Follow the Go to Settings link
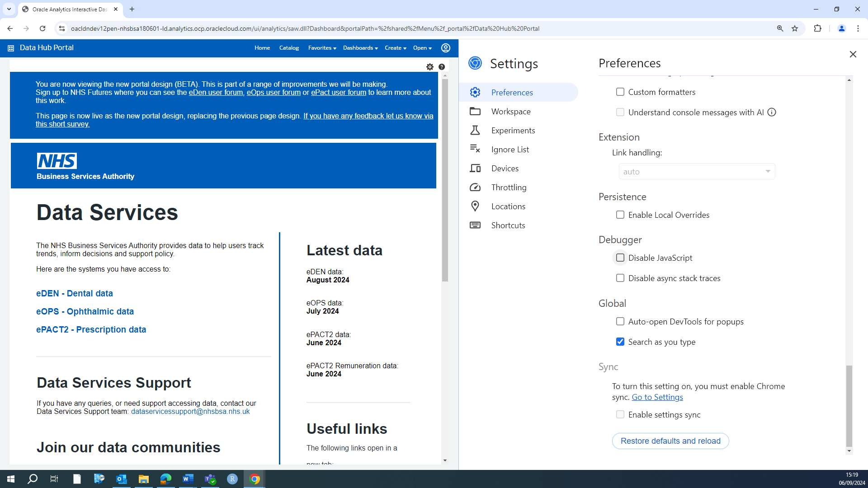This screenshot has height=488, width=868. click(657, 397)
